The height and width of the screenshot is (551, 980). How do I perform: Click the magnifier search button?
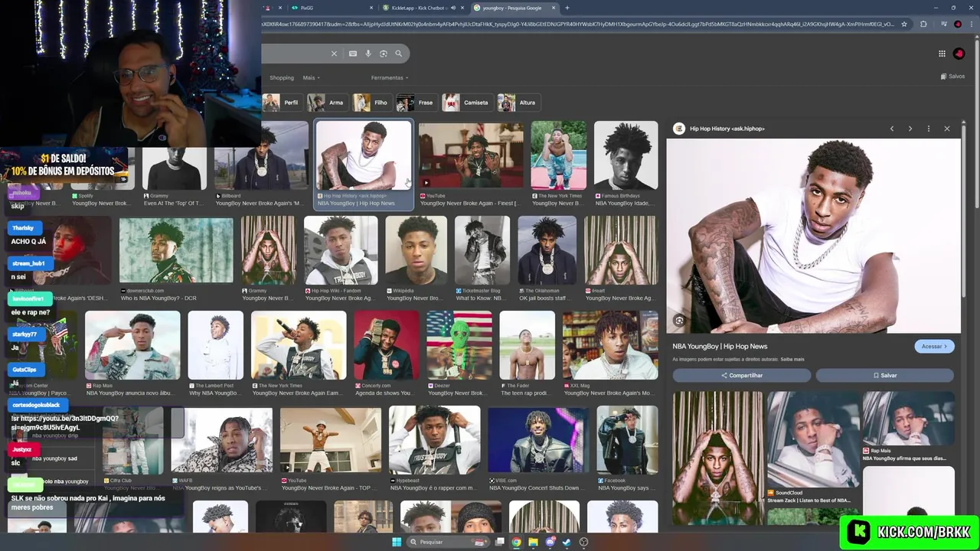click(x=399, y=54)
